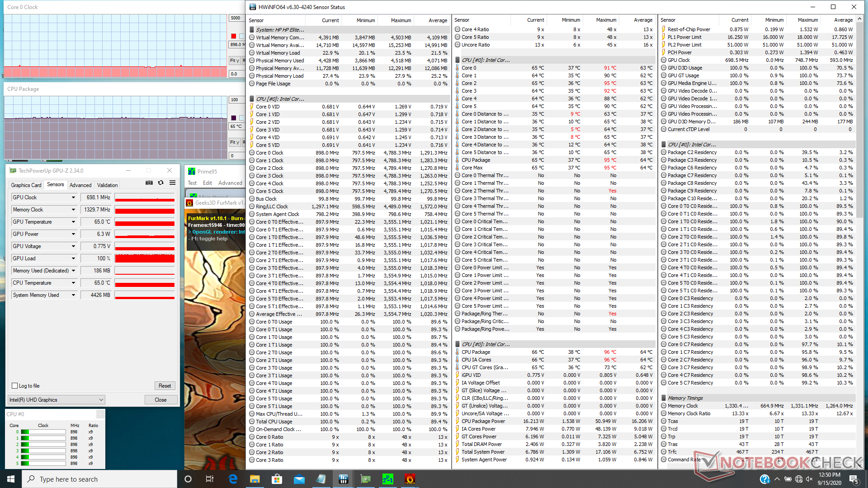Click the GPU-Z refresh icon
This screenshot has width=868, height=488.
160,183
